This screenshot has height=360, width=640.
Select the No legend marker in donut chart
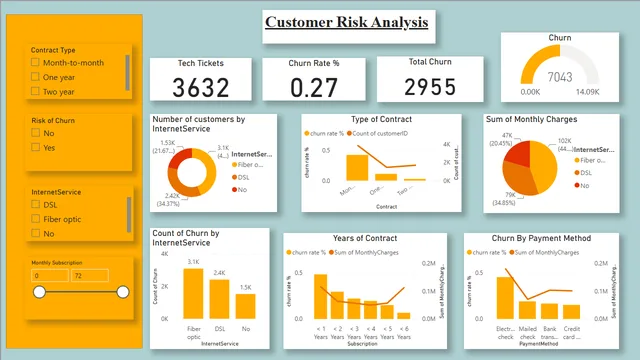(234, 189)
